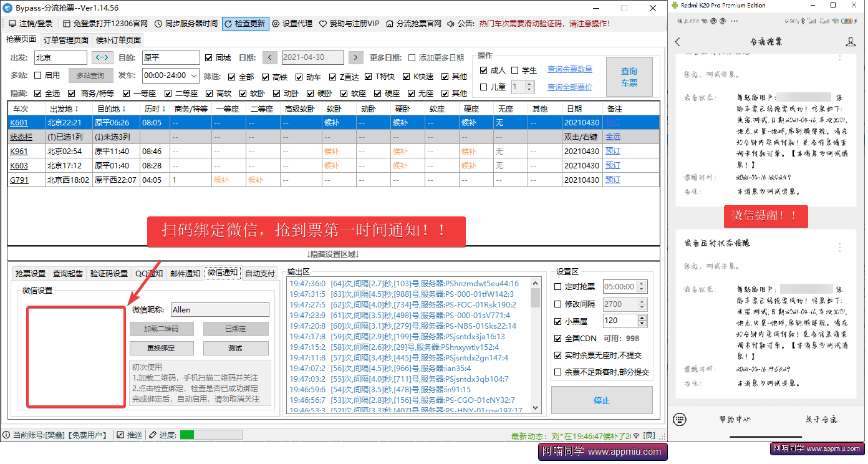This screenshot has width=868, height=464.
Task: Click the pencil icon beside 进度
Action: tap(153, 435)
